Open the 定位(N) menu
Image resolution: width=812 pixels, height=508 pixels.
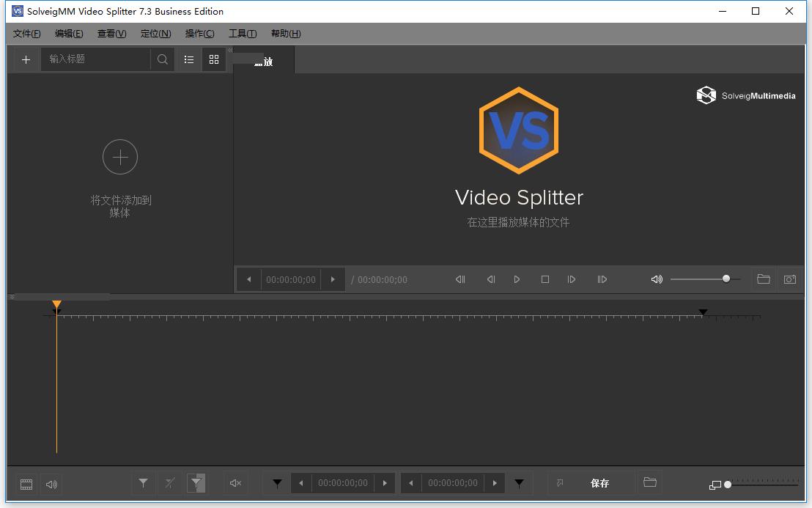coord(156,34)
